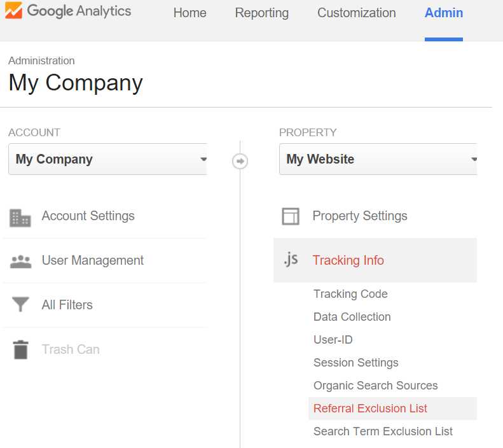Click the Account Settings building icon
This screenshot has height=448, width=503.
pyautogui.click(x=20, y=218)
